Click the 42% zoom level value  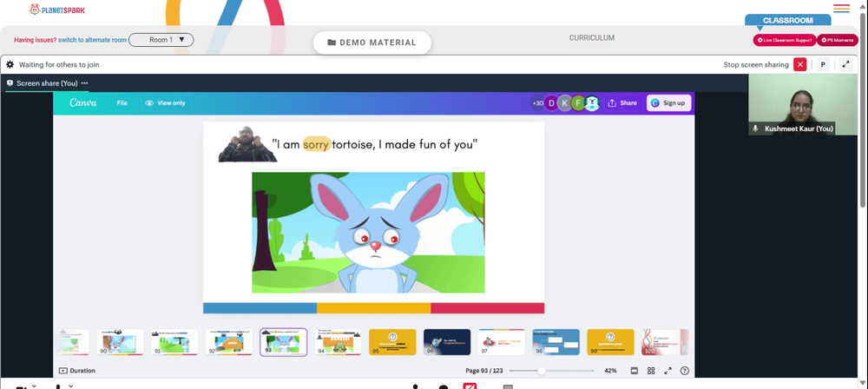[610, 371]
